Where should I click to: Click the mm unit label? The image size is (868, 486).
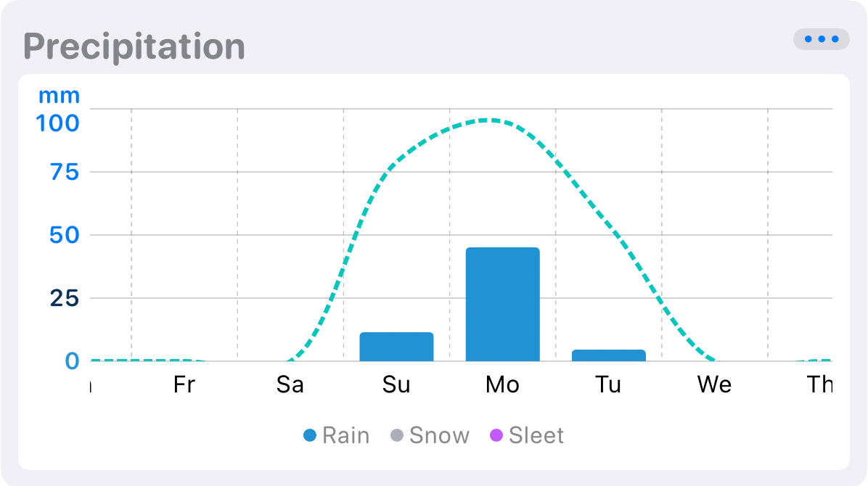tap(59, 96)
